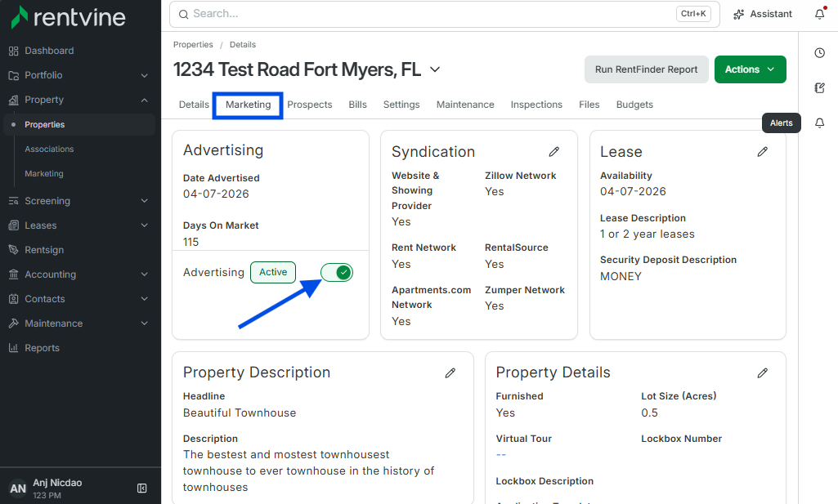
Task: Click Run RentFinder Report button
Action: (646, 69)
